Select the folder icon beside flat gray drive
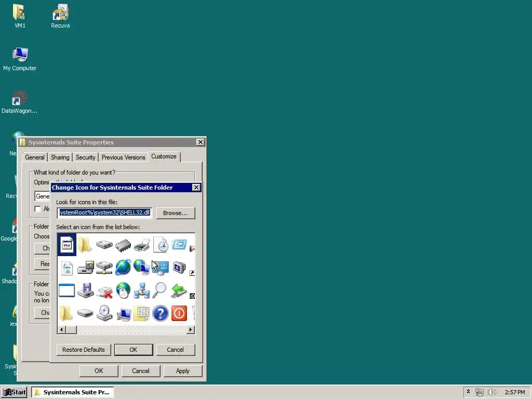Image resolution: width=532 pixels, height=399 pixels. pos(66,313)
